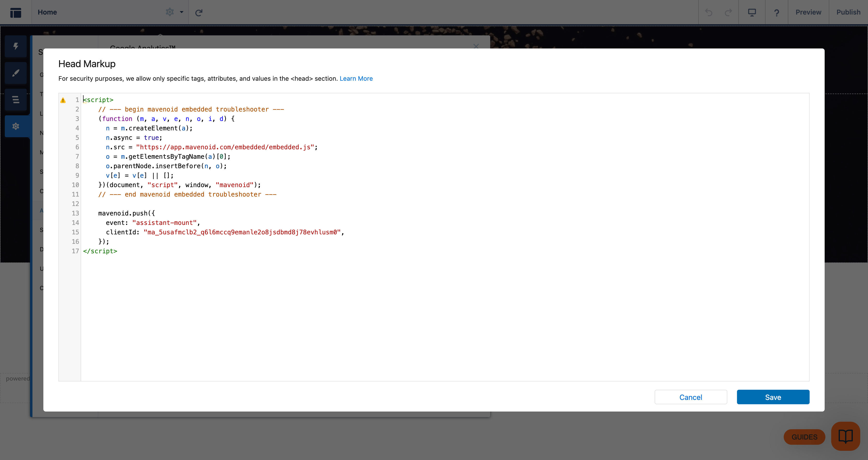Click the "assistant-mount" event text
This screenshot has height=460, width=868.
tap(164, 222)
